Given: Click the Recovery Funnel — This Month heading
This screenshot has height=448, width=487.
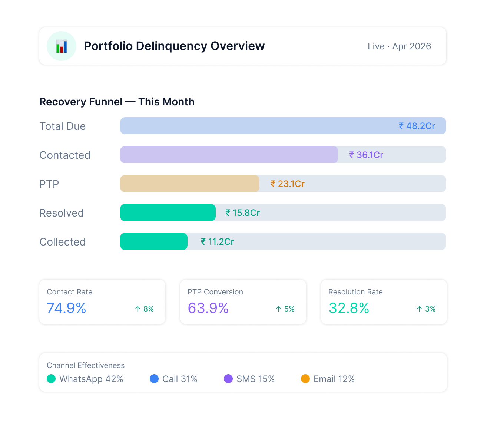Looking at the screenshot, I should [117, 102].
